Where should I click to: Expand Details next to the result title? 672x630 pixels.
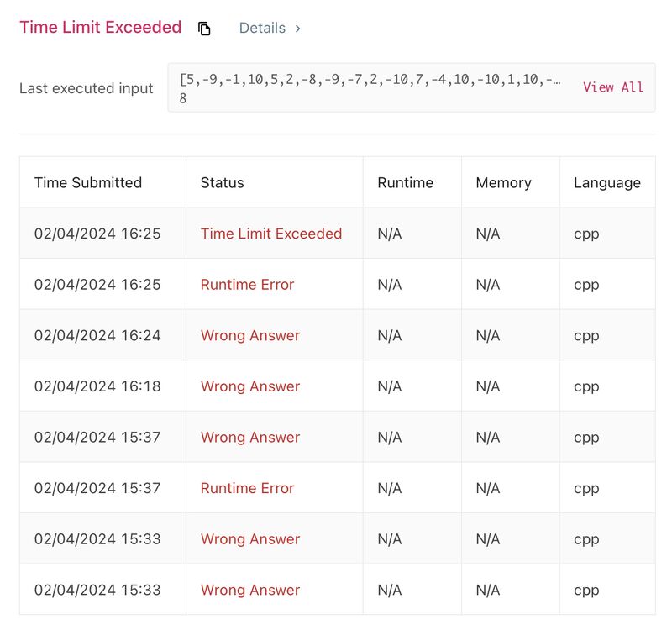[270, 29]
